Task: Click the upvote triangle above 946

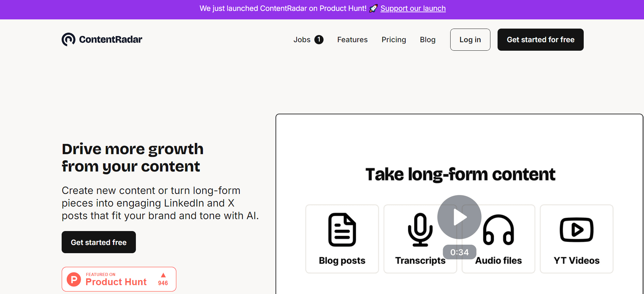Action: 163,276
